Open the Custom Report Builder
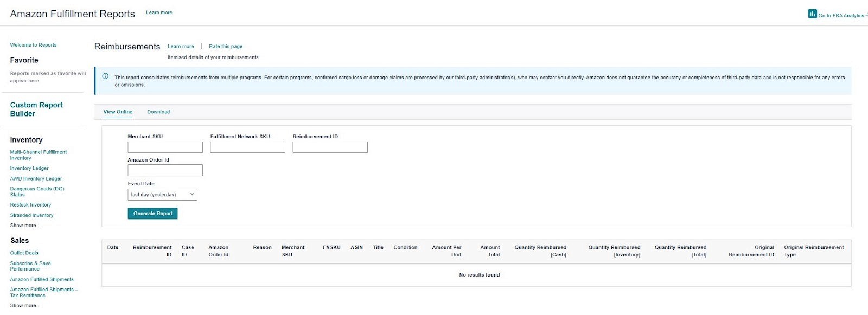 coord(36,110)
